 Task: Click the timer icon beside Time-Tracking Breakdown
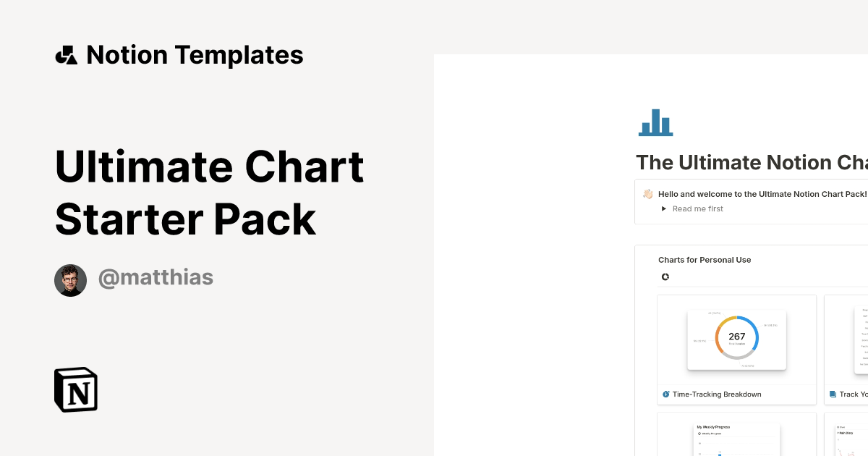click(666, 394)
